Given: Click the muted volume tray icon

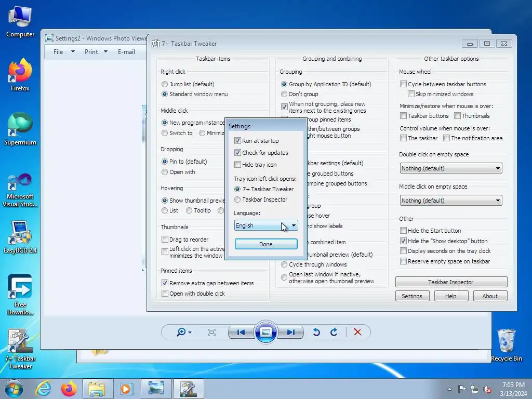Looking at the screenshot, I should tap(487, 389).
